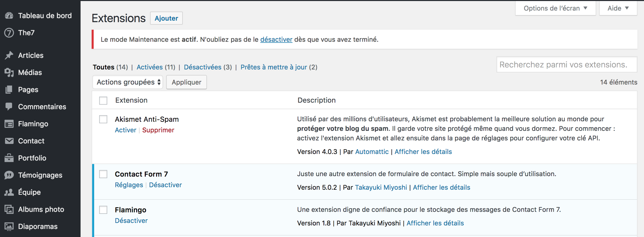Image resolution: width=644 pixels, height=237 pixels.
Task: Open Akismet Afficher les détails link
Action: point(423,152)
